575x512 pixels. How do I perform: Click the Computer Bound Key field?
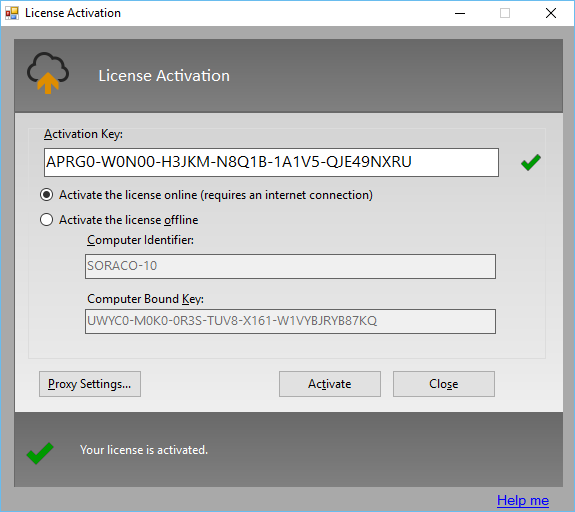[290, 321]
